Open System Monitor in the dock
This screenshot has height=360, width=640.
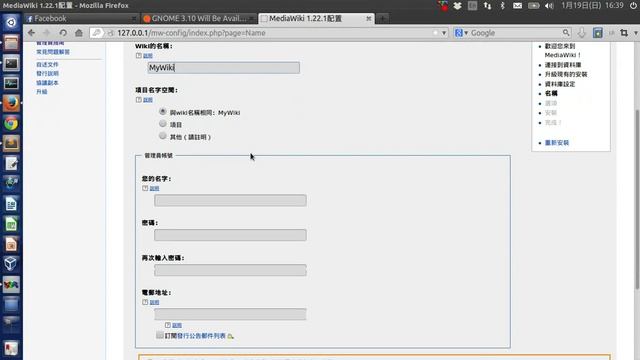(11, 83)
